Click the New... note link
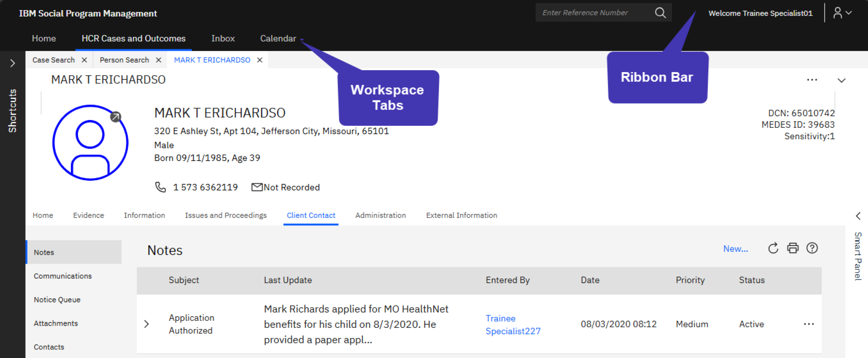 click(735, 249)
